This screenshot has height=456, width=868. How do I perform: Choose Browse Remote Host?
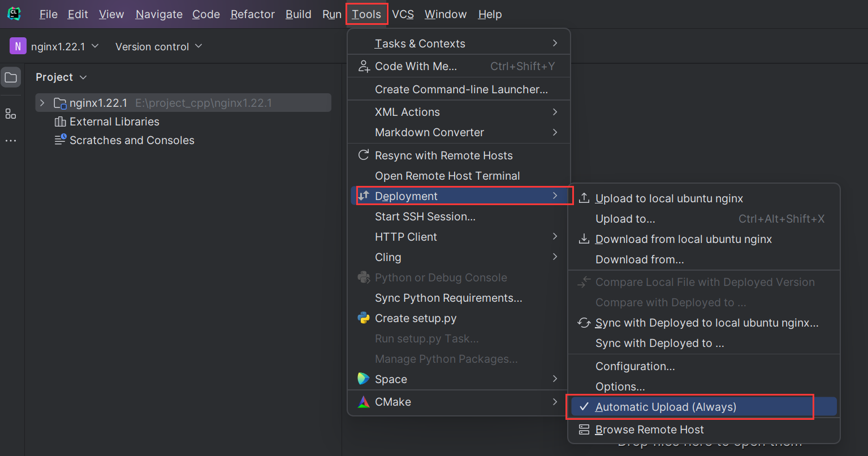pyautogui.click(x=703, y=429)
